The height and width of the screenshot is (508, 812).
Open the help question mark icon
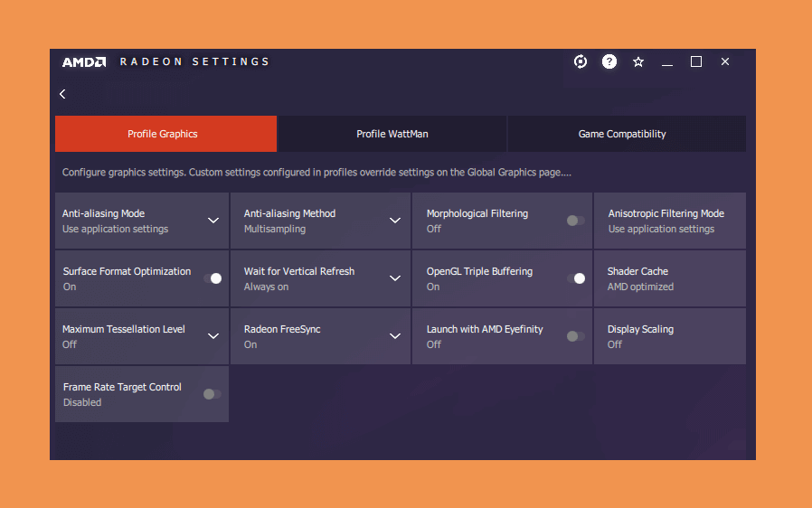pyautogui.click(x=609, y=61)
